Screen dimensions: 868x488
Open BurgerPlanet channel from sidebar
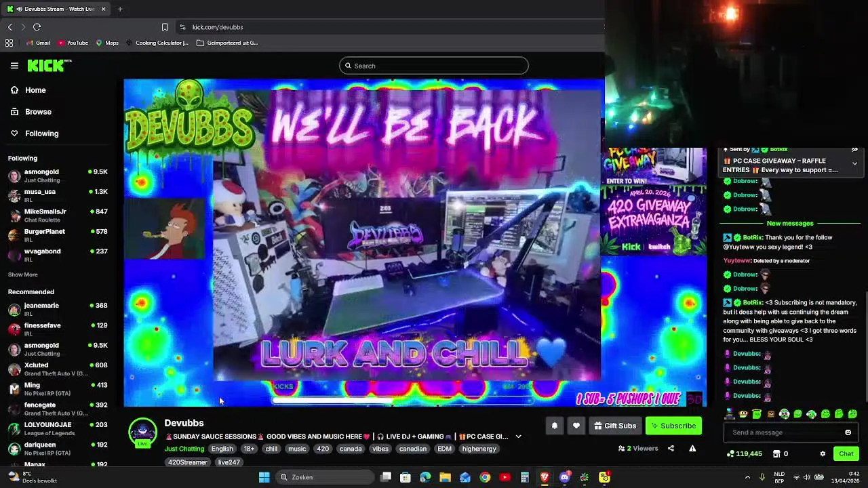58,235
